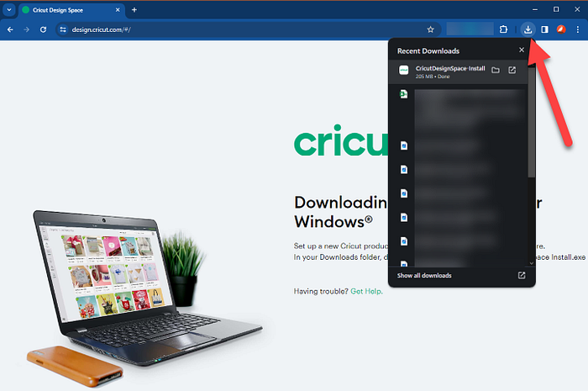Go back to the previous page
The image size is (588, 391).
coord(10,29)
